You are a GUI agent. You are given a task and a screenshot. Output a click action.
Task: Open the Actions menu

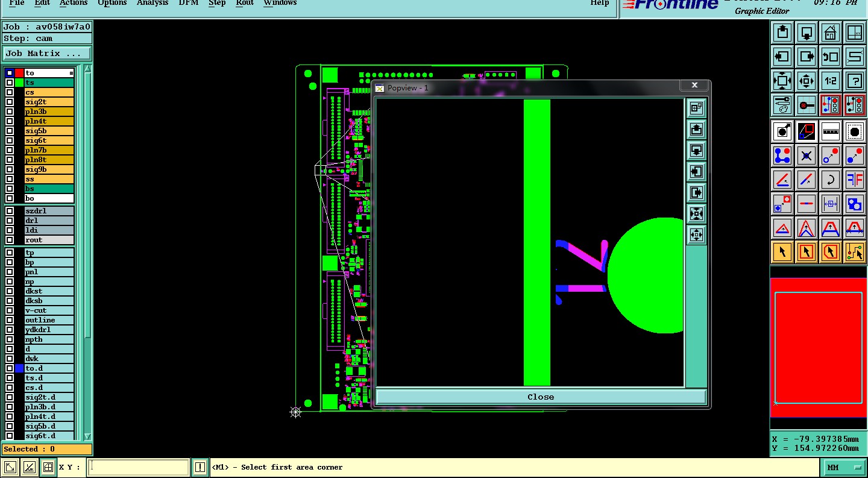(x=74, y=3)
